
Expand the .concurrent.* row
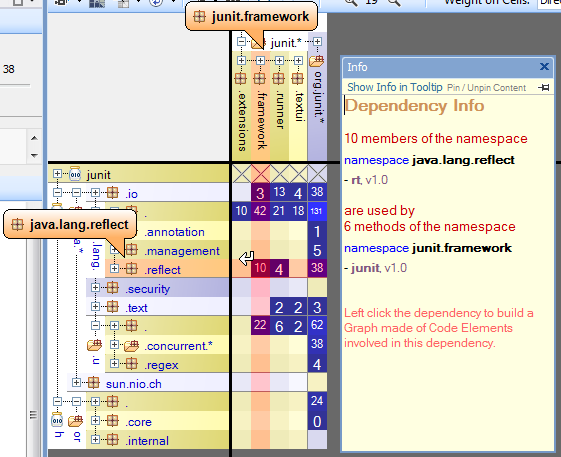coord(114,345)
